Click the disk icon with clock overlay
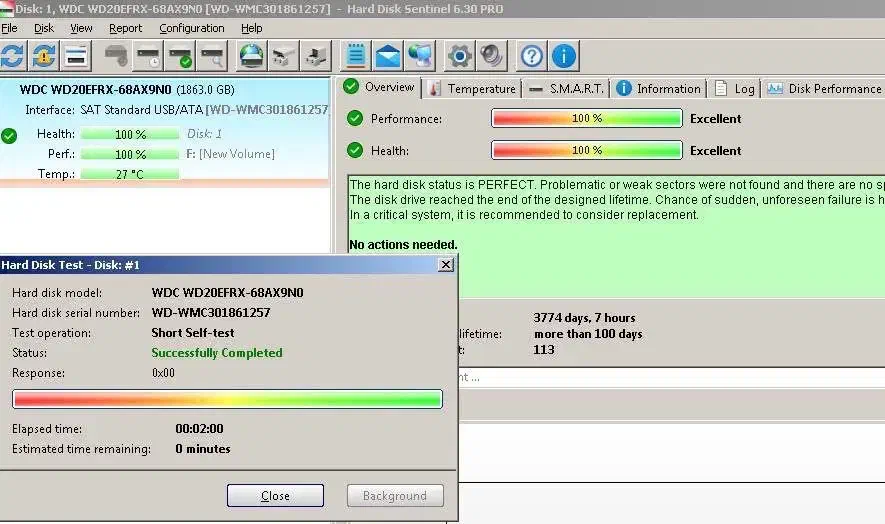Viewport: 885px width, 524px height. coord(148,55)
